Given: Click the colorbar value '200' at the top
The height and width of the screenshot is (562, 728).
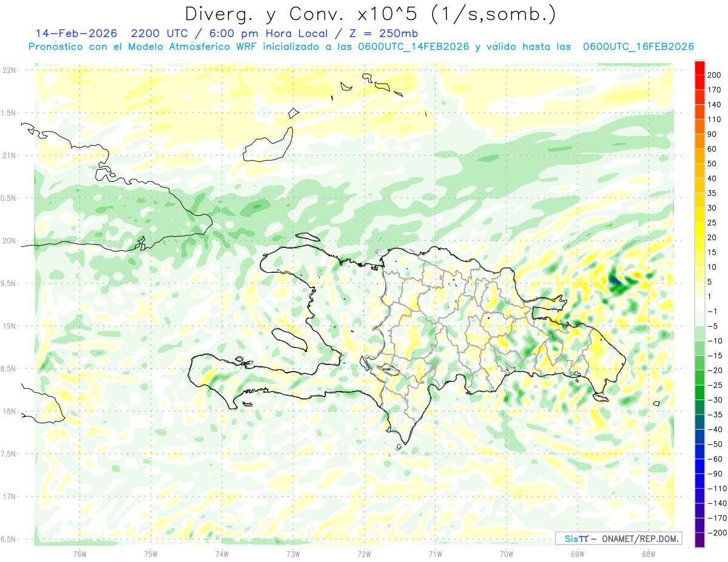Looking at the screenshot, I should [x=714, y=75].
